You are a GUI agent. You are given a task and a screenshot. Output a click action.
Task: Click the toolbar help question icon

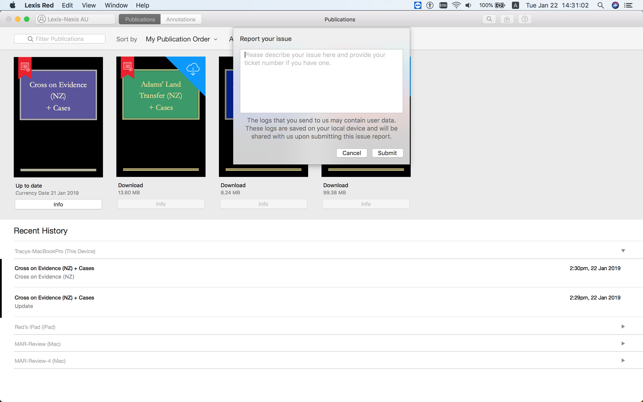524,19
